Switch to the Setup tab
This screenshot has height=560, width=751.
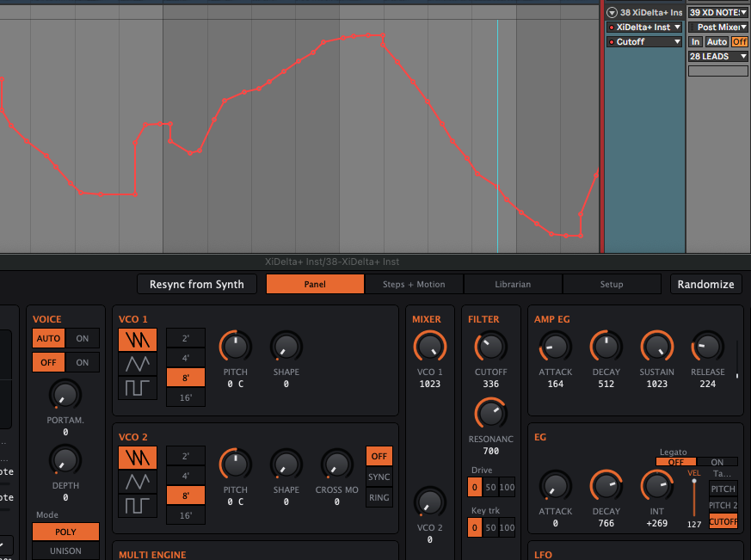612,284
